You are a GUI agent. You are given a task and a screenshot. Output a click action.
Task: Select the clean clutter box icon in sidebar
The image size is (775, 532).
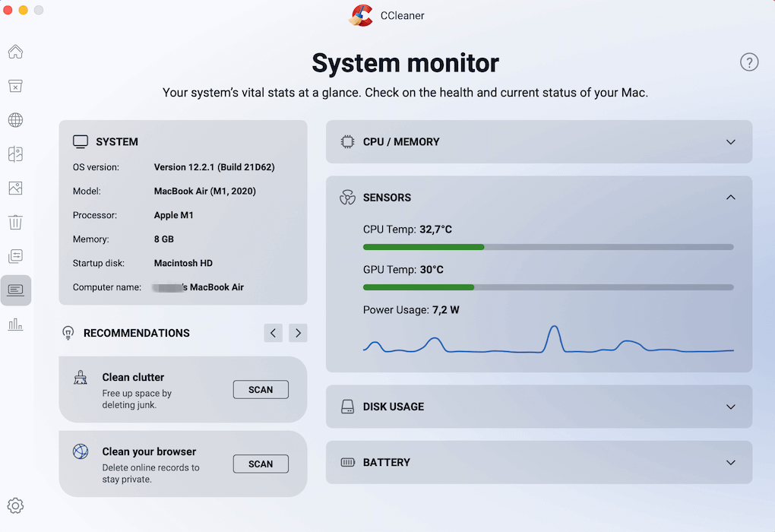[15, 86]
